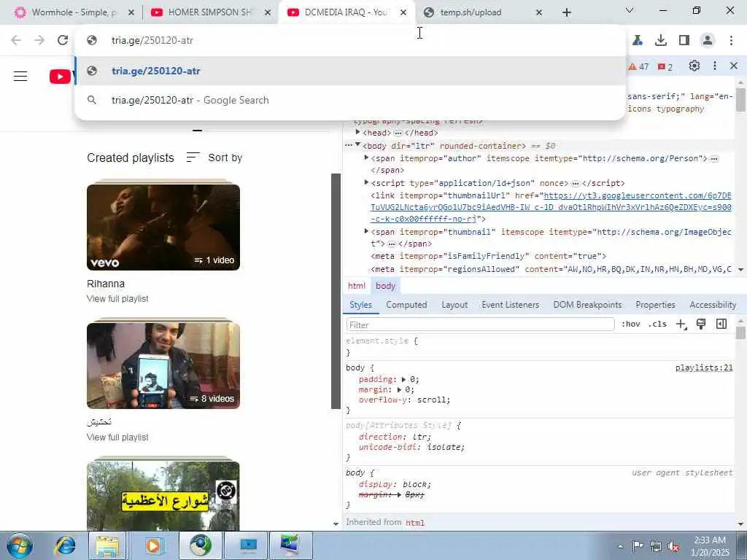This screenshot has height=560, width=747.
Task: Open DevTools more options menu
Action: [715, 66]
